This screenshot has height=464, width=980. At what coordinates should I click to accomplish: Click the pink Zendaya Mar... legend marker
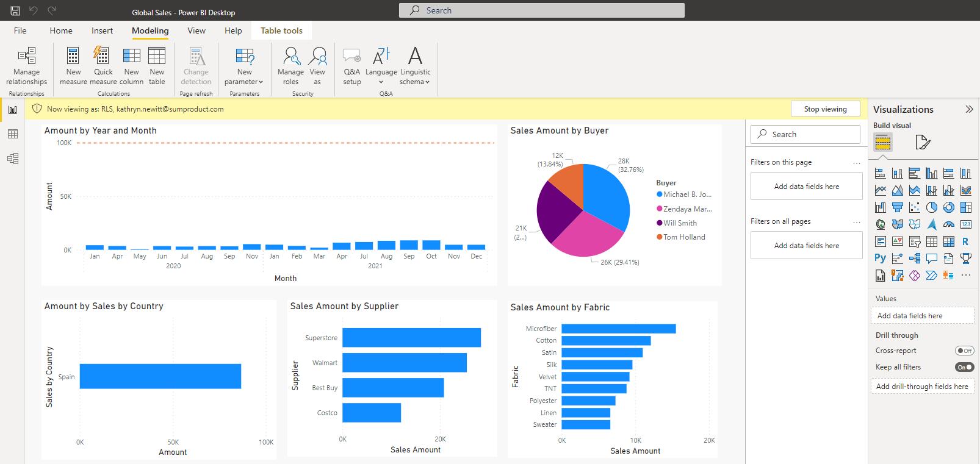[659, 209]
